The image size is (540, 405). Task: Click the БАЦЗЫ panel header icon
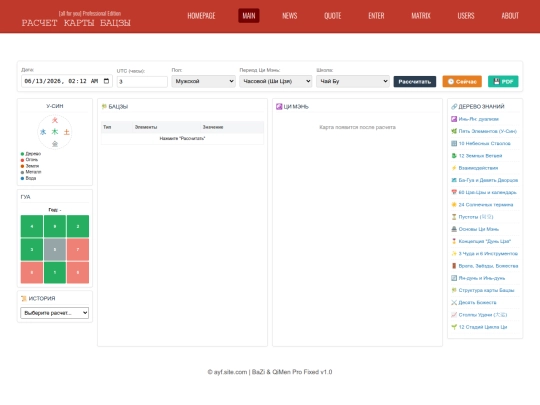point(104,107)
